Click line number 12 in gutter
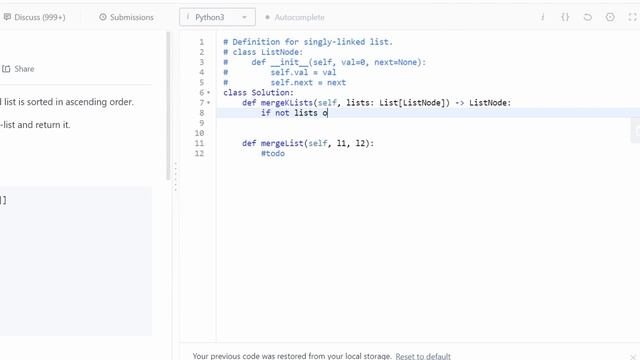 tap(199, 153)
